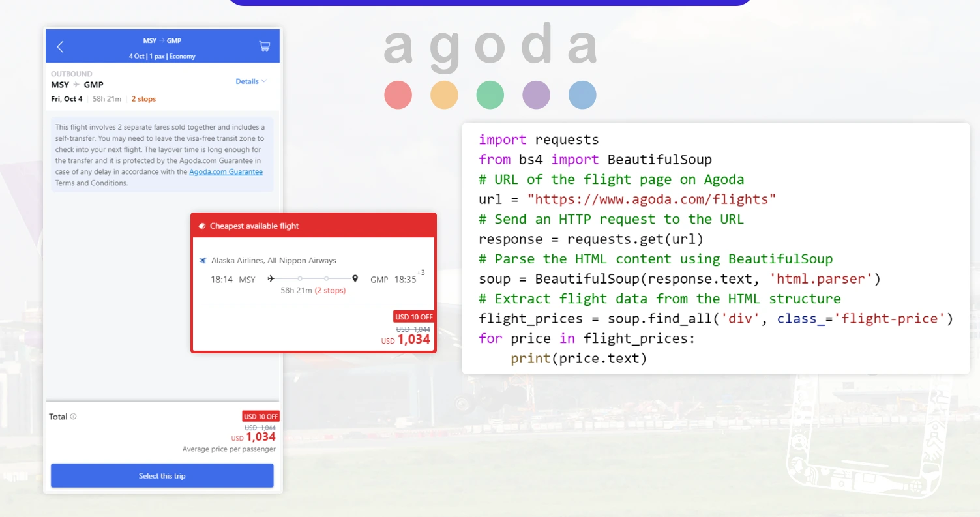980x517 pixels.
Task: Click the info icon next to Total
Action: pyautogui.click(x=72, y=416)
